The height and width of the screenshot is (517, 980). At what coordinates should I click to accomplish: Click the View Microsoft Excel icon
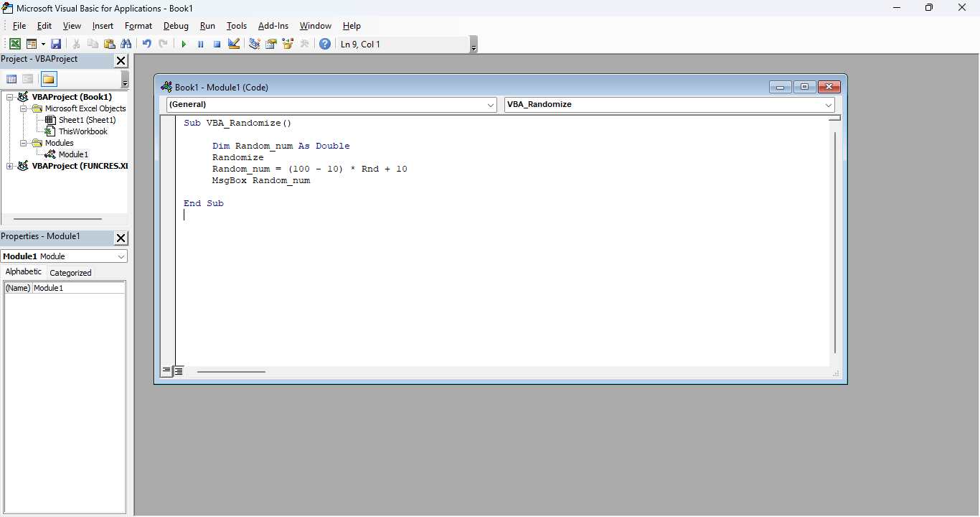[14, 43]
